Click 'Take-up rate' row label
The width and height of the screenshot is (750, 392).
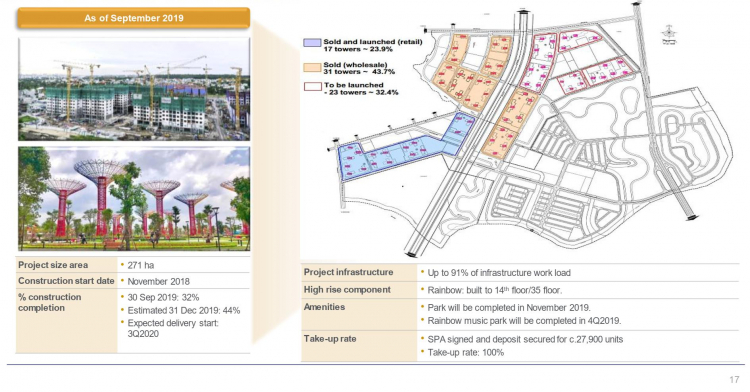click(x=330, y=338)
